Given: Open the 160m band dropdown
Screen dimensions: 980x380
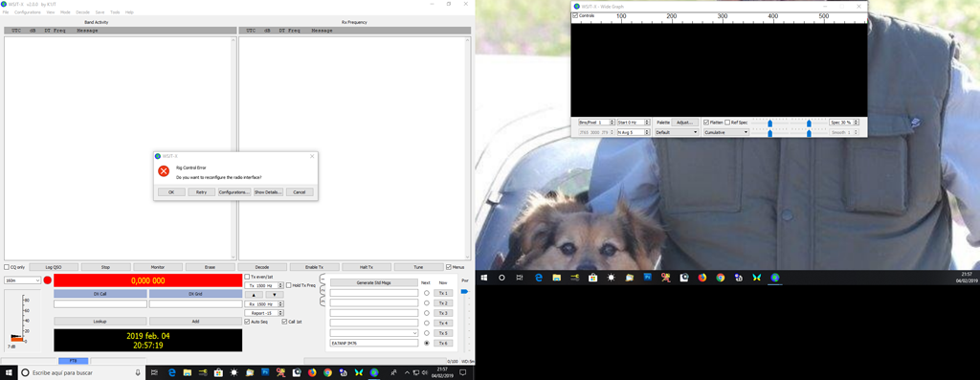Looking at the screenshot, I should 23,280.
